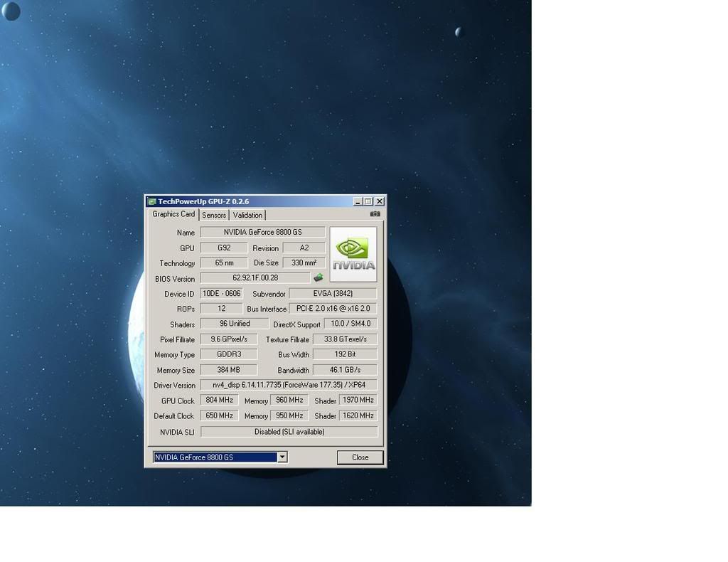Screen dimensions: 728x562
Task: Click the GPU Name field
Action: coord(262,232)
